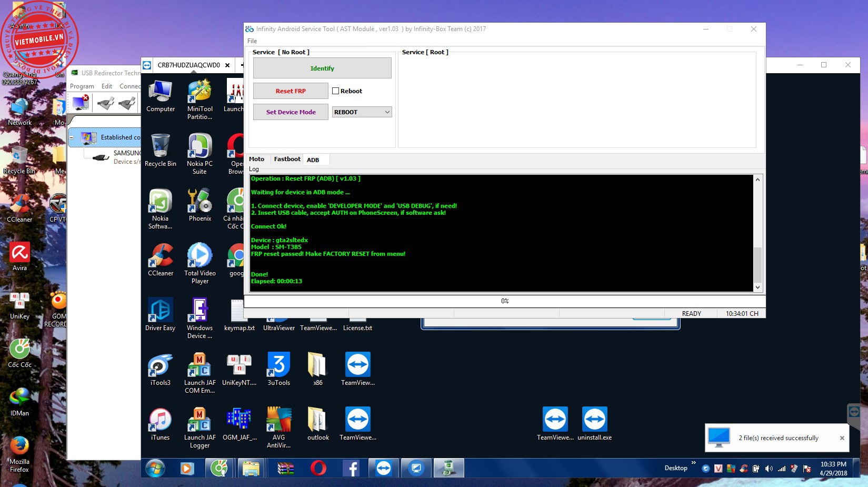The height and width of the screenshot is (487, 868).
Task: Open Computer icon on remote desktop
Action: coord(161,96)
